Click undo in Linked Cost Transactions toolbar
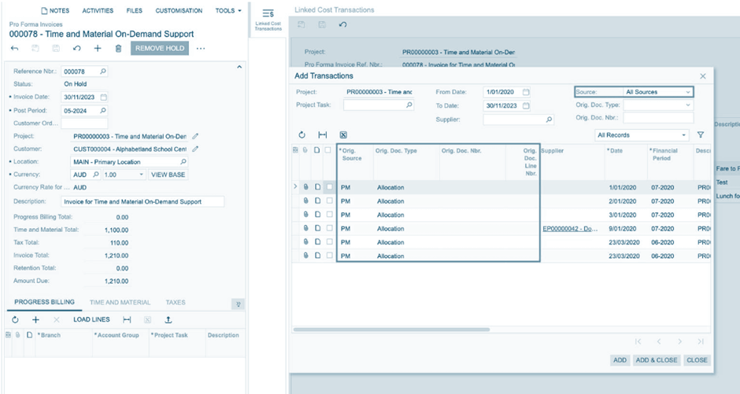This screenshot has width=740, height=394. [x=343, y=25]
